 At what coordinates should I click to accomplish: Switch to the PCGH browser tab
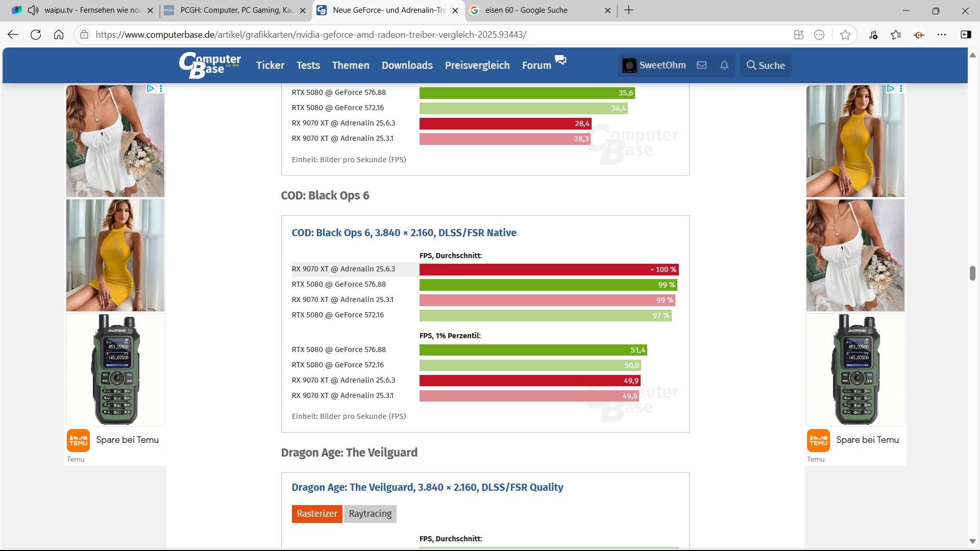[x=236, y=10]
